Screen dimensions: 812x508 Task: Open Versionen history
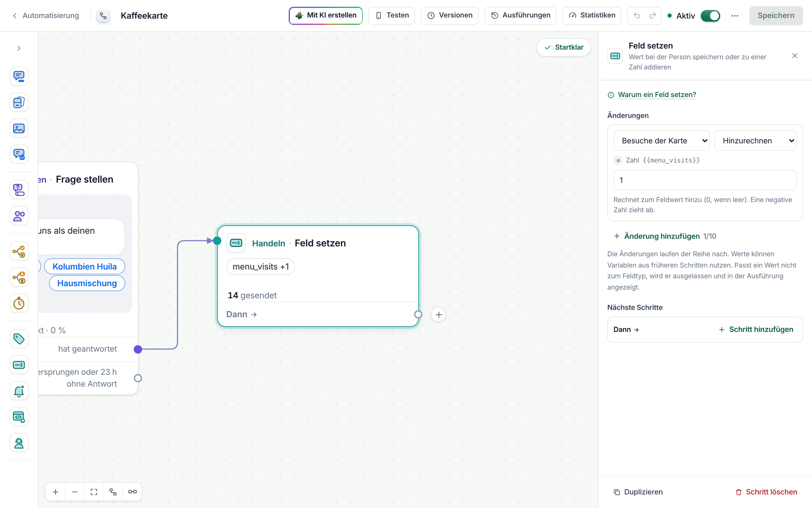coord(450,16)
